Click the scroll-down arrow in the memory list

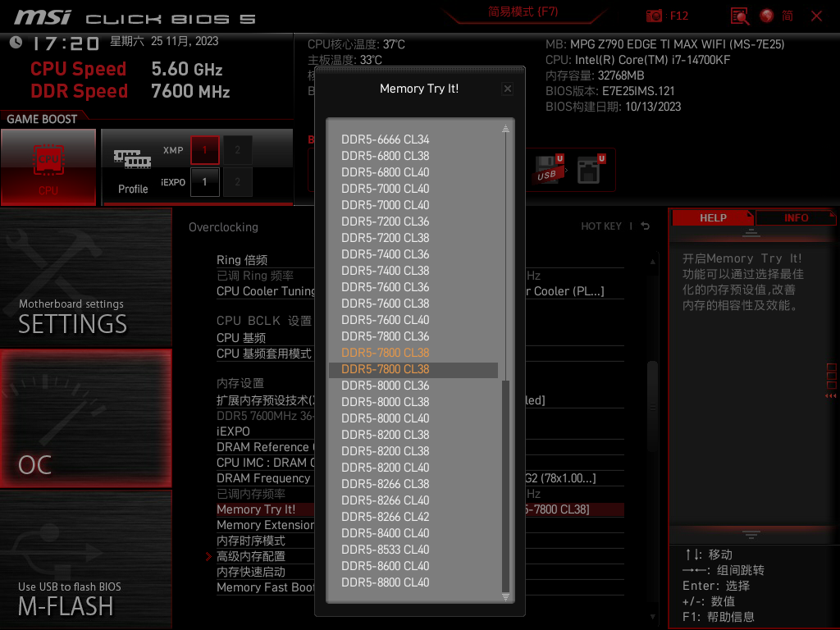click(x=505, y=597)
